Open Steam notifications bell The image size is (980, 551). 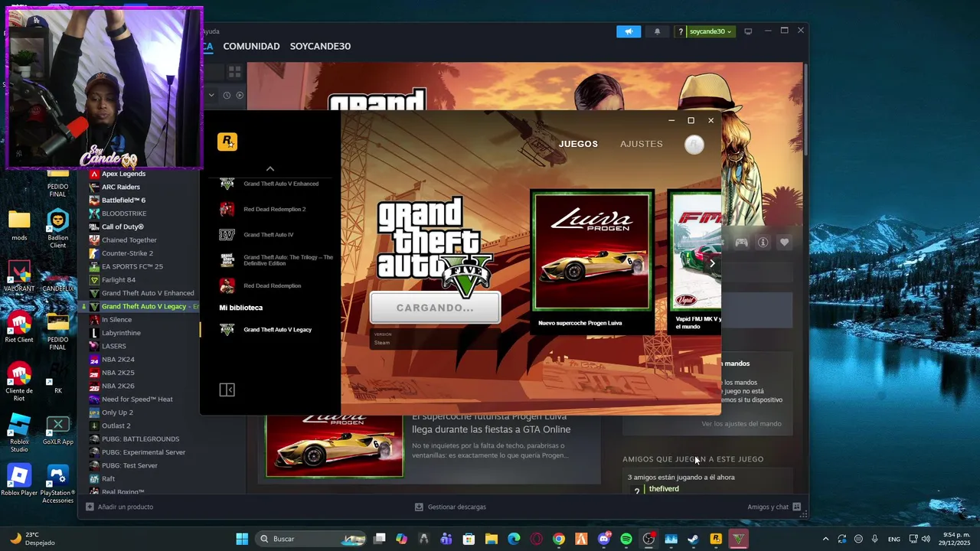pyautogui.click(x=657, y=31)
